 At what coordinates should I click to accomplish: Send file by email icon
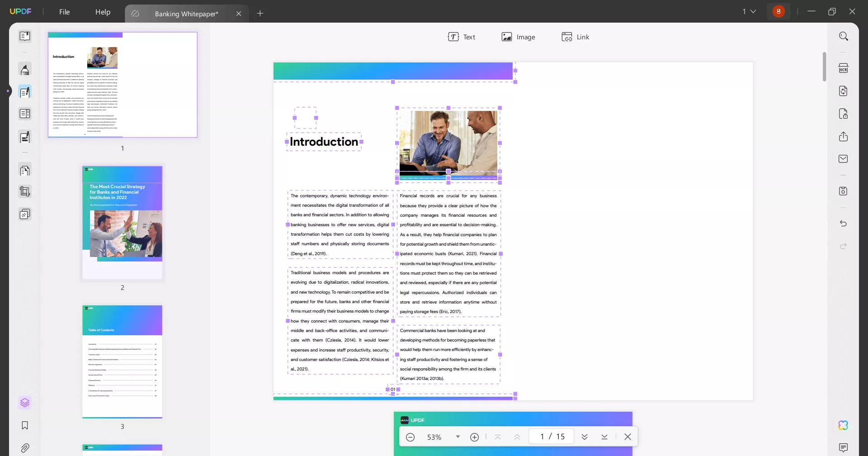[843, 159]
